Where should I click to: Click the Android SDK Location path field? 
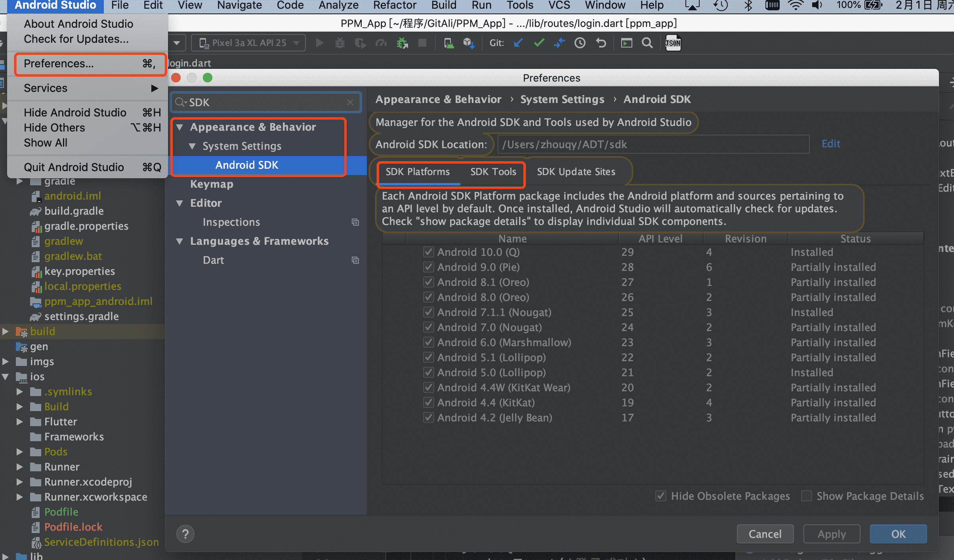coord(653,144)
